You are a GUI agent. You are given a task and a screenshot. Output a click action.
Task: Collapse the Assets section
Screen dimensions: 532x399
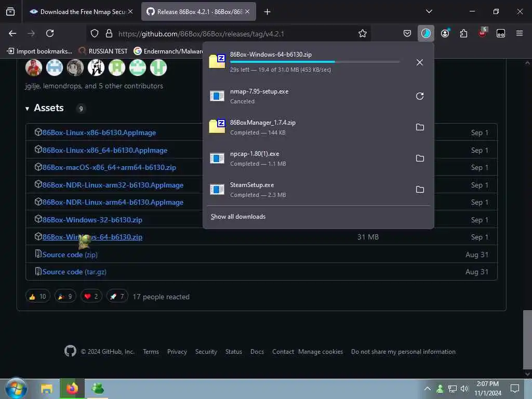tap(27, 109)
